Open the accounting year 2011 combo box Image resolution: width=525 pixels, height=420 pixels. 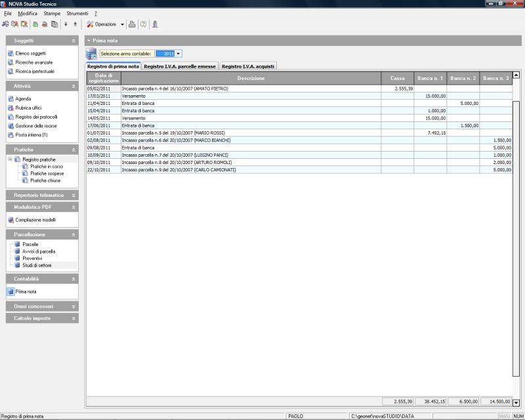coord(178,53)
